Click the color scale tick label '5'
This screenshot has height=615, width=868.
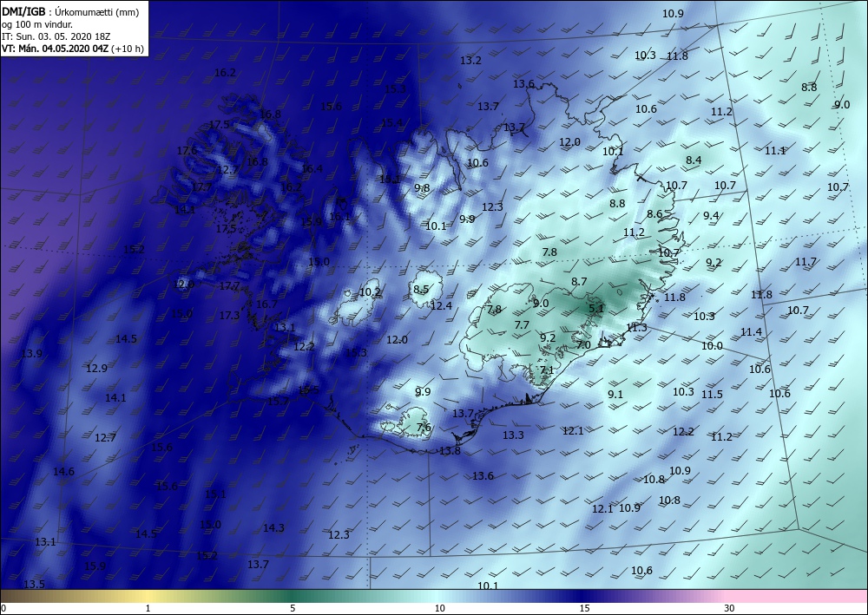point(293,608)
